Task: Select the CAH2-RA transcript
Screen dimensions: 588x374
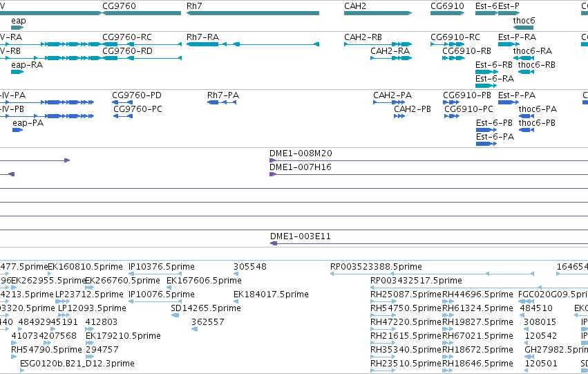Action: point(391,58)
